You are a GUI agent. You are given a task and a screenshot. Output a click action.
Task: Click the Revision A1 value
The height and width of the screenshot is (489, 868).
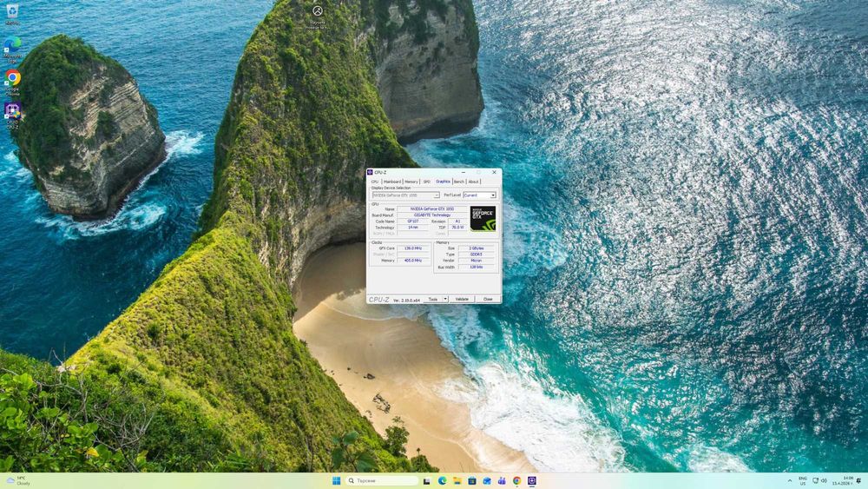point(457,221)
